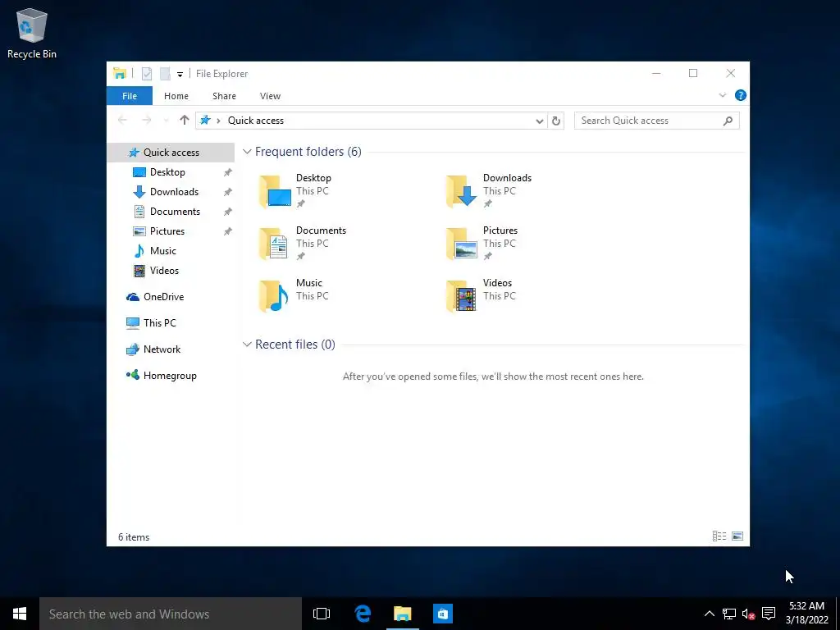Click the Search the web and Windows box

[171, 614]
